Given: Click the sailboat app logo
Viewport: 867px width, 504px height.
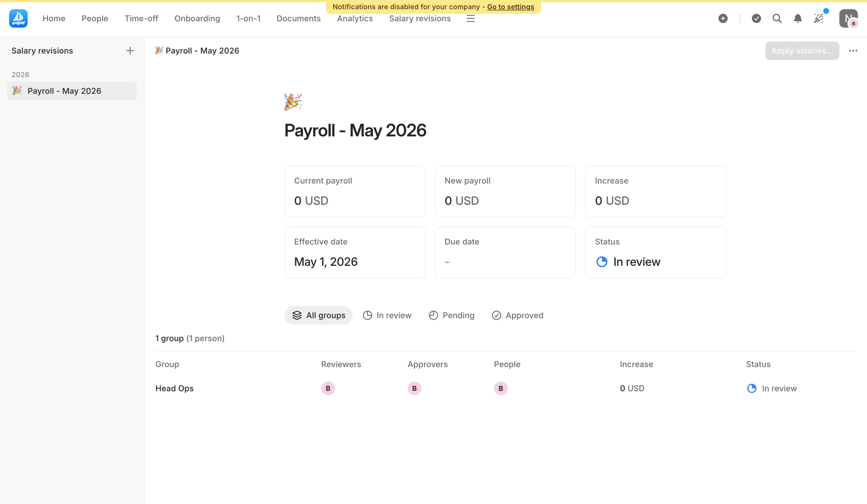Looking at the screenshot, I should click(x=18, y=18).
